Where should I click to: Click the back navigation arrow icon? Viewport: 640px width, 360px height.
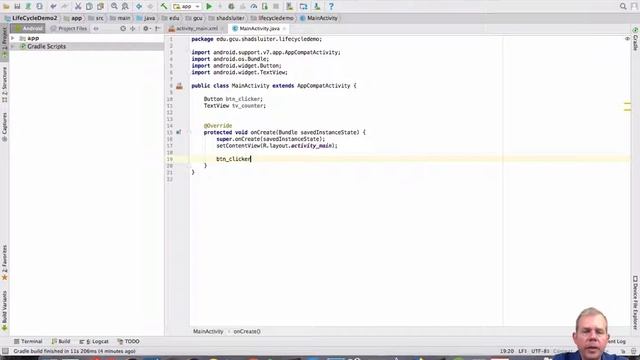[x=139, y=7]
